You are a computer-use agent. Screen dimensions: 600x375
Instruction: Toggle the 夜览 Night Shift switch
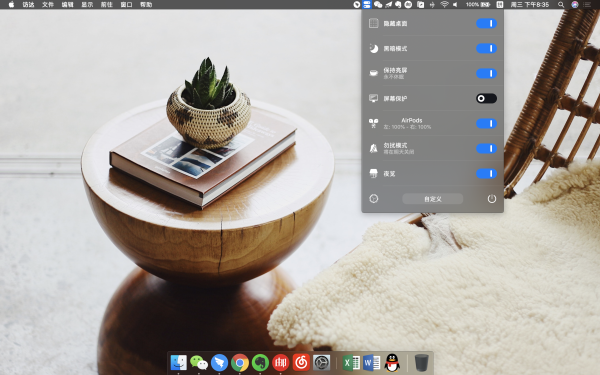point(486,174)
